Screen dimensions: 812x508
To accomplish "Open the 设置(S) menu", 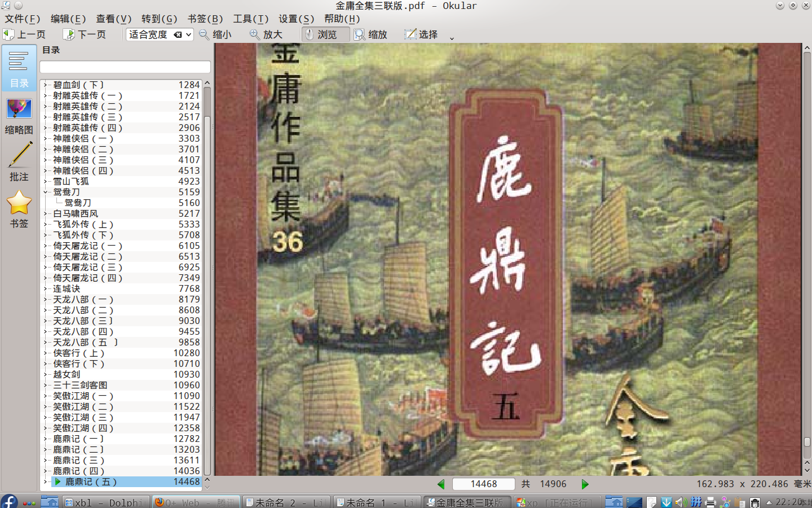I will tap(297, 19).
